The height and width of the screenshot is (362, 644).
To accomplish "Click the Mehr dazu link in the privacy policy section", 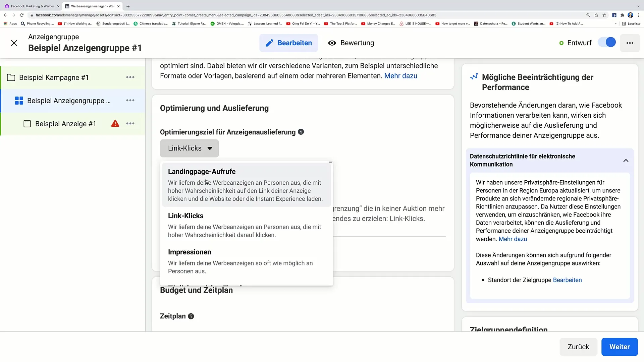I will pos(513,239).
